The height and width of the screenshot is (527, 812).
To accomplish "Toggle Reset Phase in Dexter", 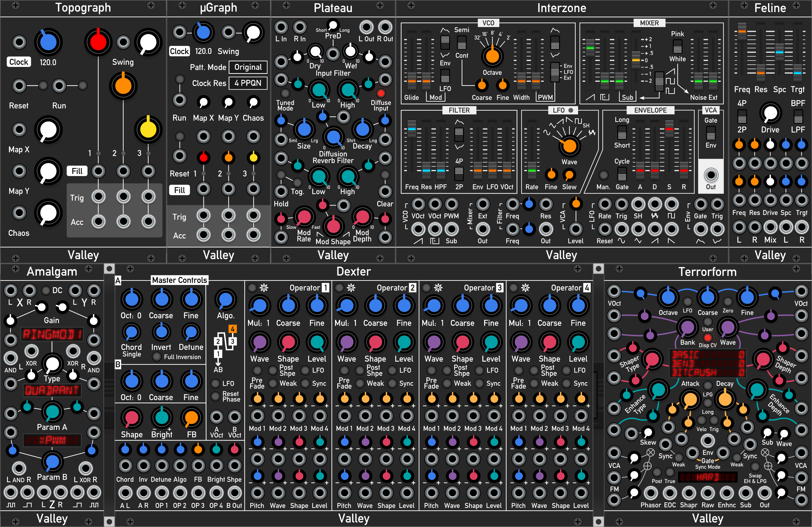I will pos(215,396).
